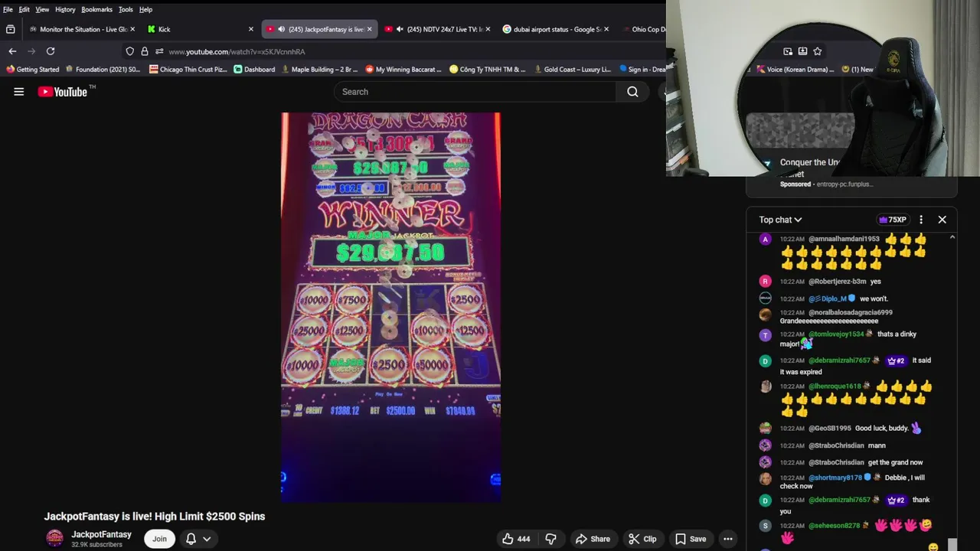Unmute the NDTV 24x7 tab speaker icon
The height and width of the screenshot is (551, 980).
[400, 29]
